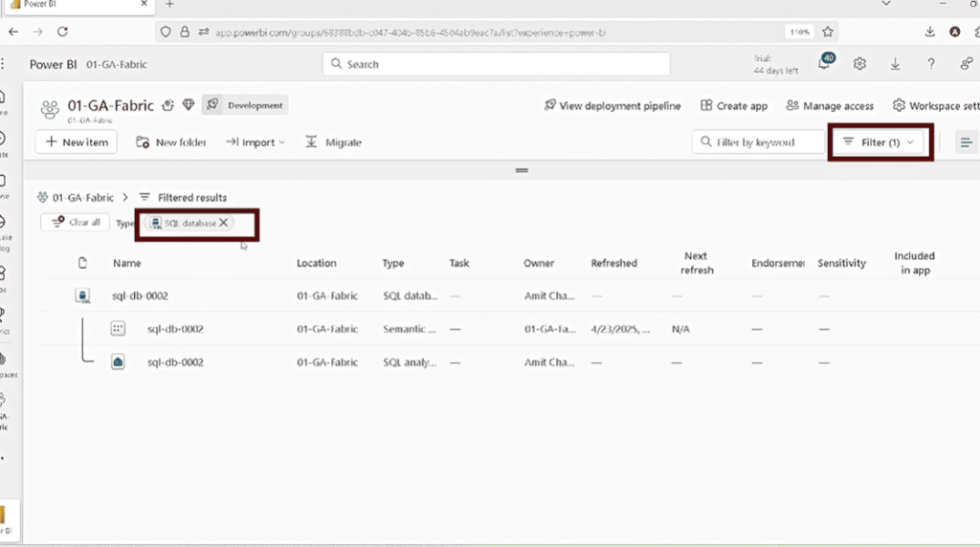
Task: Click the Next refresh column header
Action: (x=697, y=263)
